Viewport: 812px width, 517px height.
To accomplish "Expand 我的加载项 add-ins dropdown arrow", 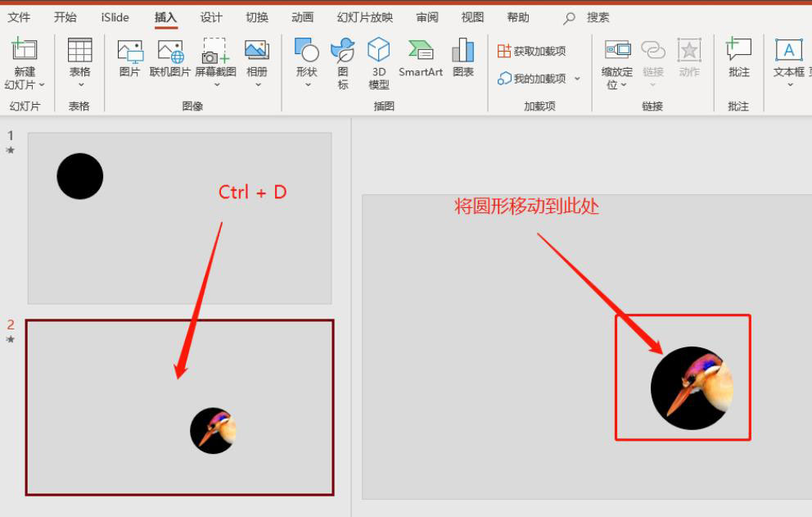I will pyautogui.click(x=577, y=79).
